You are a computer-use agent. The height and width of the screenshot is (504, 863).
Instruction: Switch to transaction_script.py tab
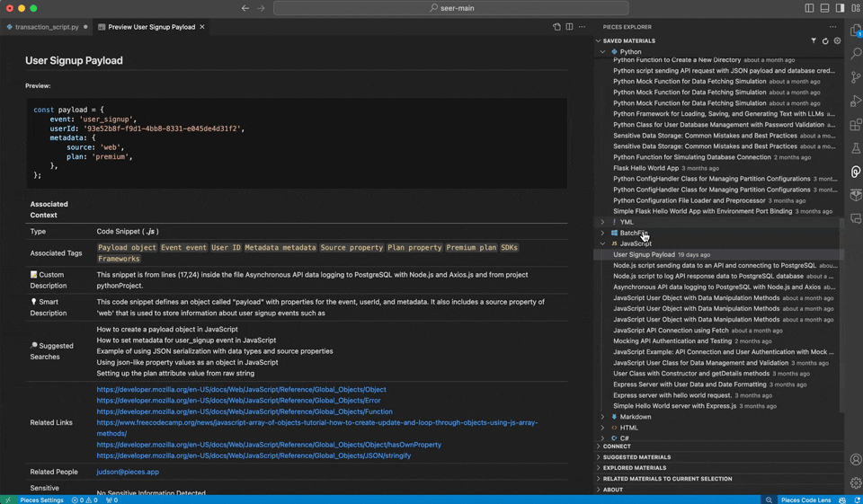click(47, 26)
